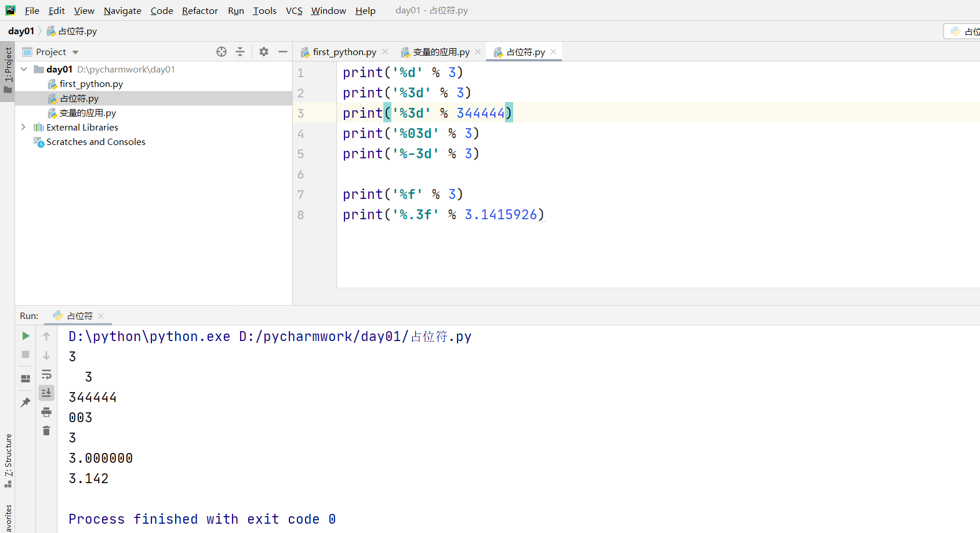Click the down arrow in Run console

pyautogui.click(x=46, y=355)
